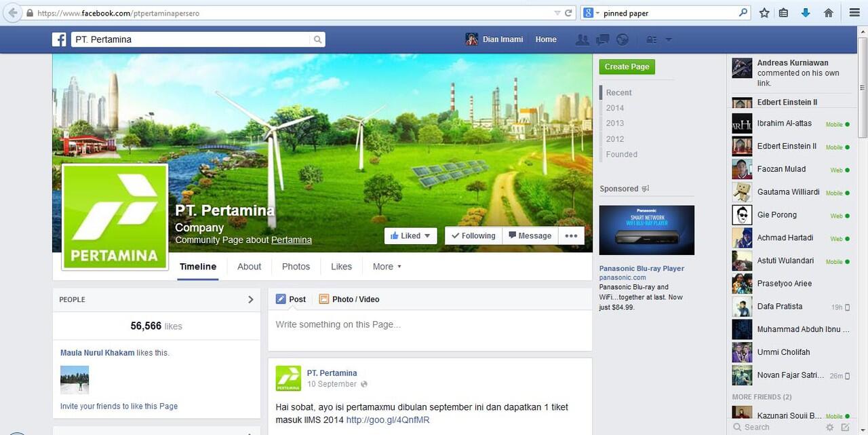Click the browser back button
This screenshot has height=435, width=868.
coord(12,13)
